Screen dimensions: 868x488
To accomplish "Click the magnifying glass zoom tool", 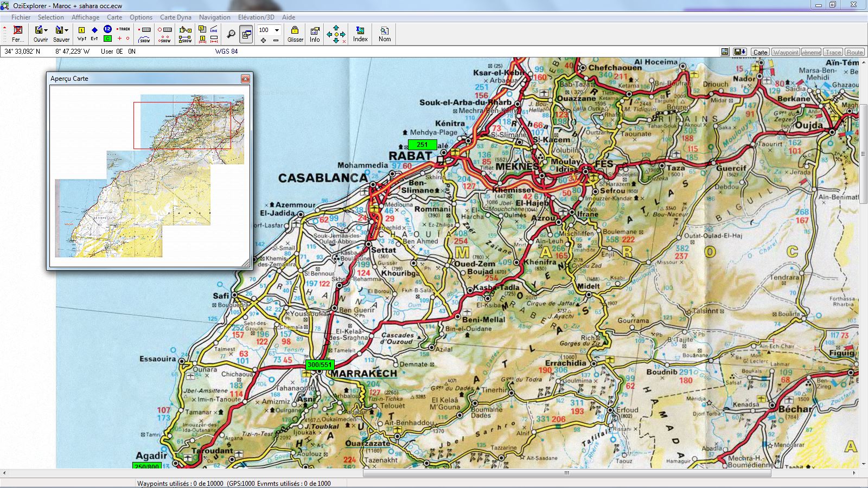I will pos(231,34).
